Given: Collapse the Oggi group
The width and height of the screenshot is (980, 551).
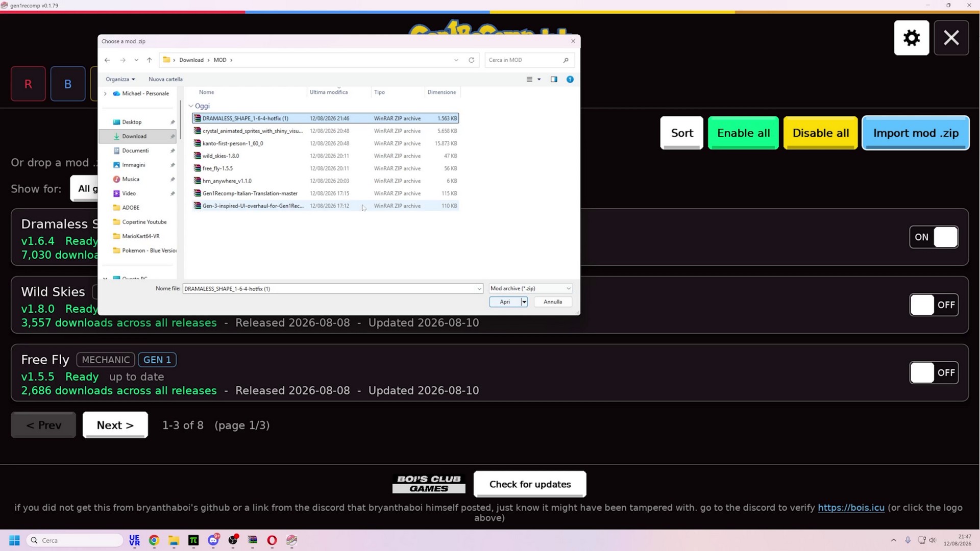Looking at the screenshot, I should tap(191, 106).
